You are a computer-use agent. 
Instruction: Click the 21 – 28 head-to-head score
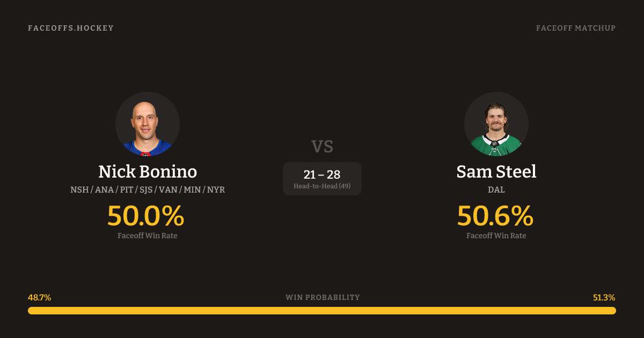(x=322, y=174)
